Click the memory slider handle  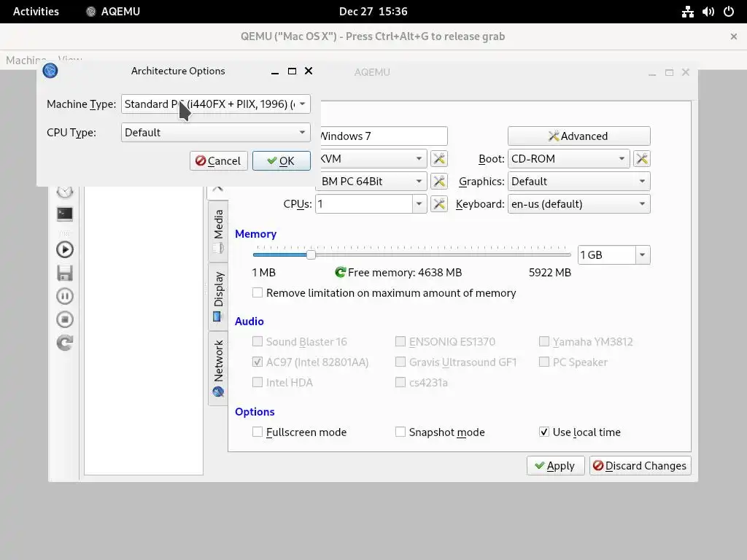311,254
